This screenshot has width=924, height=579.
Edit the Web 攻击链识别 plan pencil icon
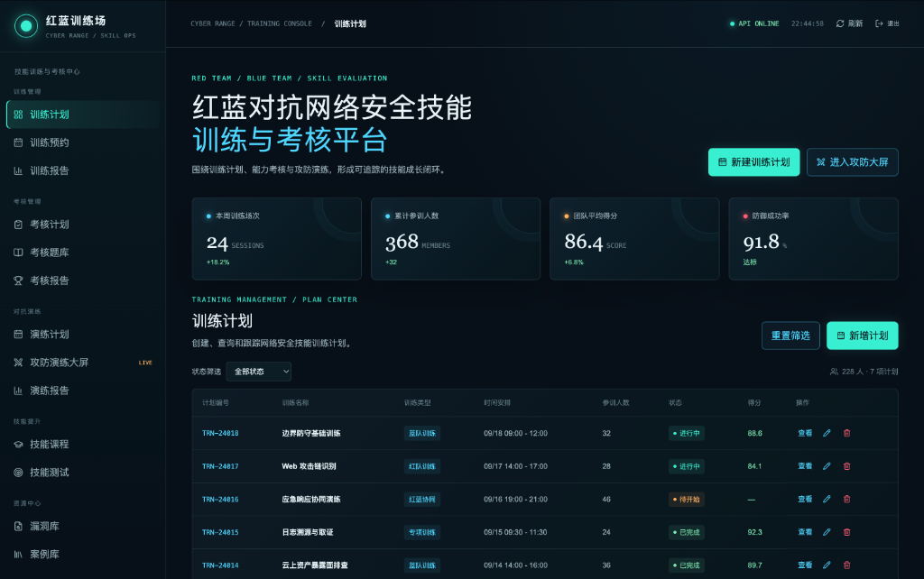click(x=827, y=466)
